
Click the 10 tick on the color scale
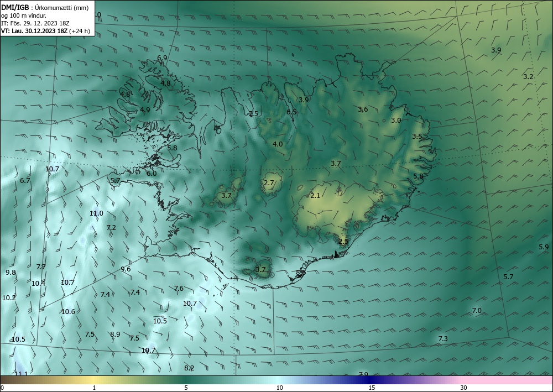point(280,388)
